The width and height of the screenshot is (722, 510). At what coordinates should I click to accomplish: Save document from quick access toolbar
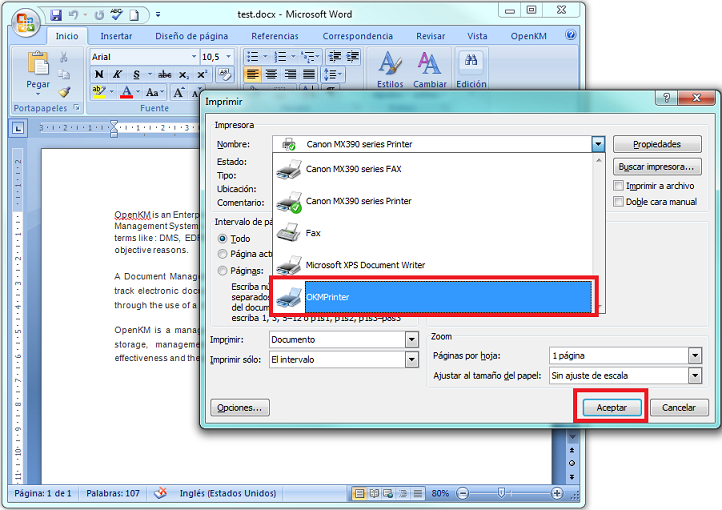point(56,15)
